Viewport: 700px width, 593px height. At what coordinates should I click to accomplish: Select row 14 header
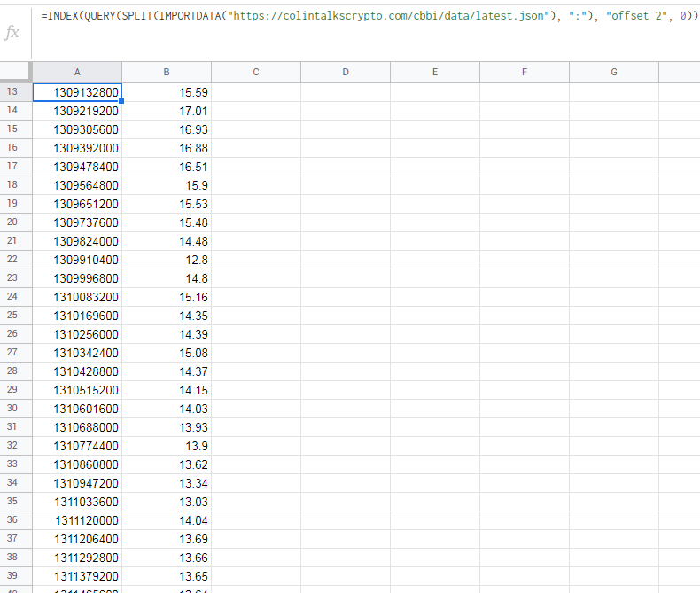click(16, 111)
